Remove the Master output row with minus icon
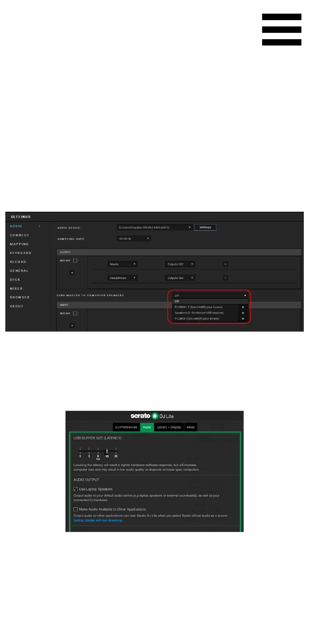 coord(225,264)
